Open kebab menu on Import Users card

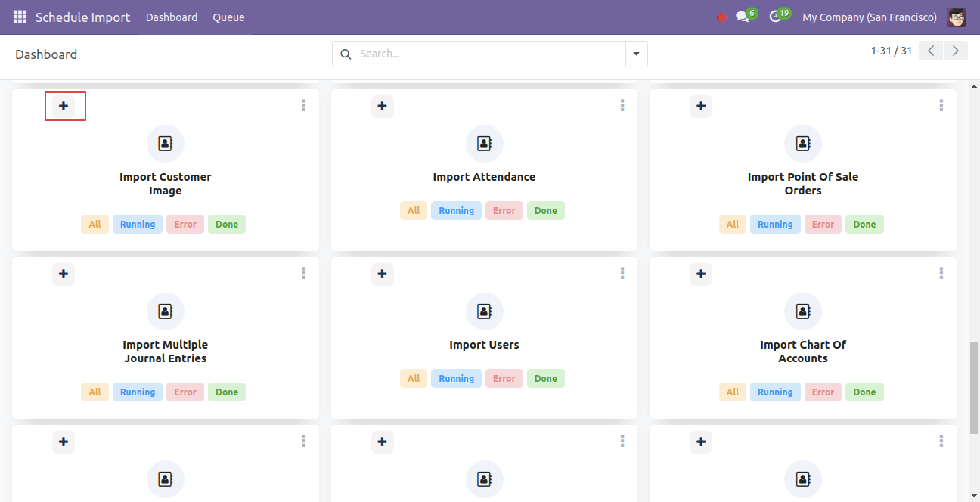click(622, 273)
